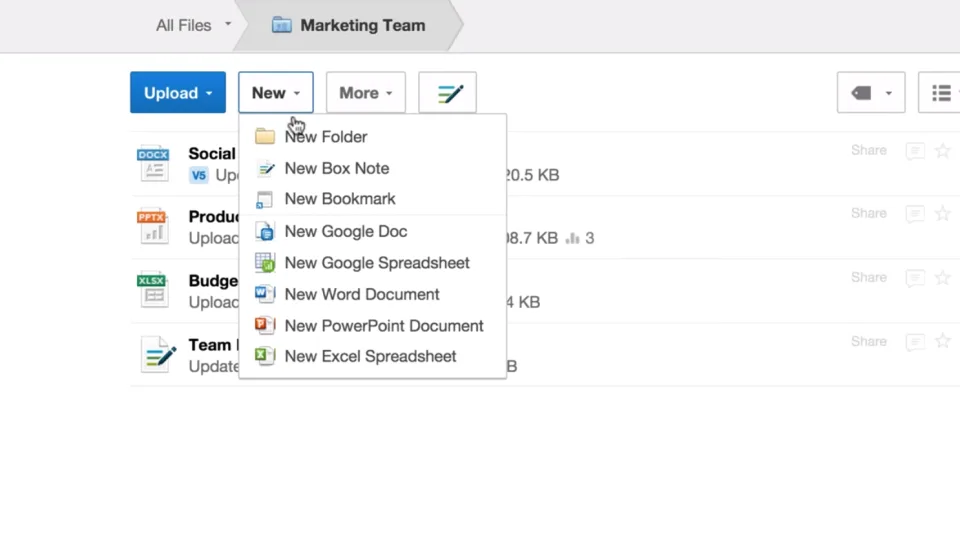Star the Social document as favorite
The height and width of the screenshot is (536, 960).
click(x=943, y=151)
